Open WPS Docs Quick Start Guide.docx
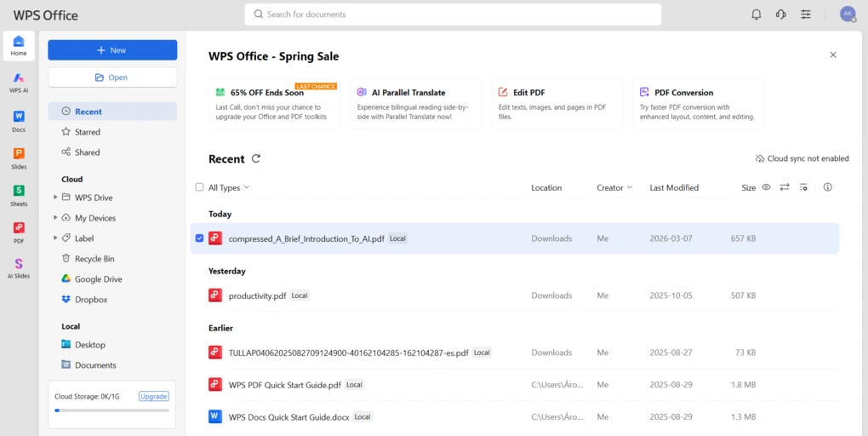The height and width of the screenshot is (436, 868). click(289, 416)
